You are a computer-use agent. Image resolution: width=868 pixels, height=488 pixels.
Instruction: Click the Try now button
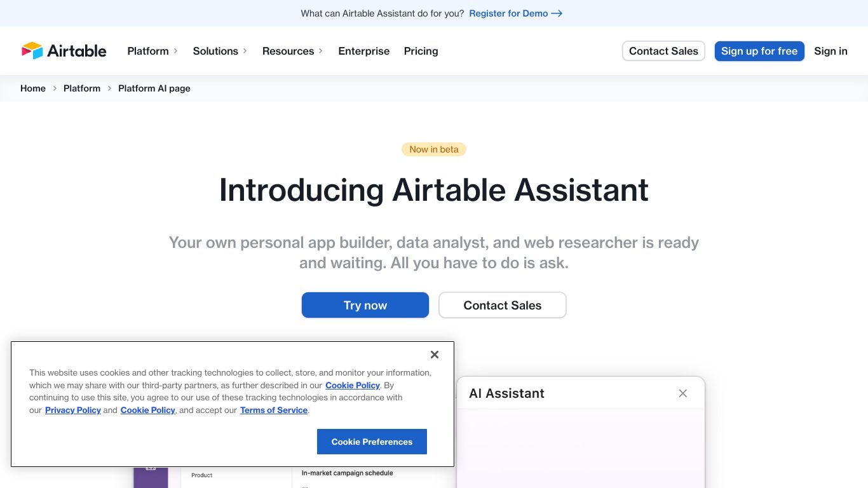tap(365, 305)
